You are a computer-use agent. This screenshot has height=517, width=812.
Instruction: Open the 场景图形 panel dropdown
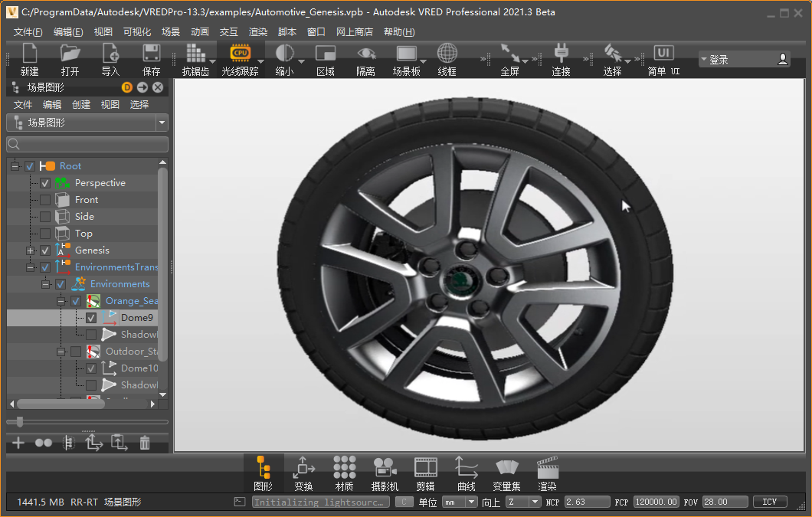[162, 123]
